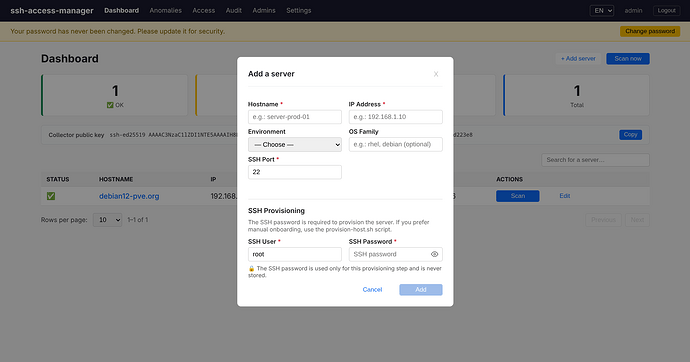This screenshot has width=690, height=362.
Task: Open the EN language selector
Action: 602,11
